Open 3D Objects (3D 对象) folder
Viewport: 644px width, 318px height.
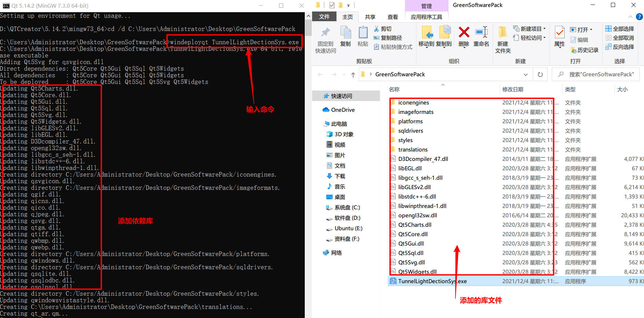tap(340, 134)
